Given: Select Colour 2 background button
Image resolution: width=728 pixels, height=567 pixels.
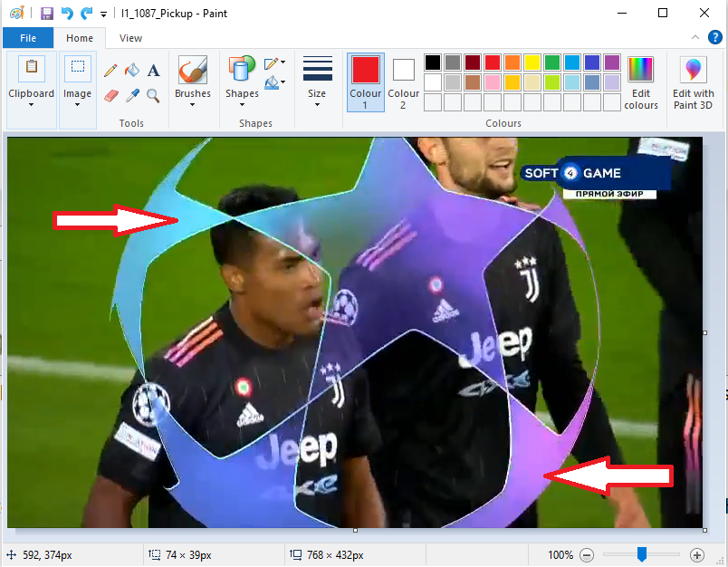Looking at the screenshot, I should [x=404, y=82].
